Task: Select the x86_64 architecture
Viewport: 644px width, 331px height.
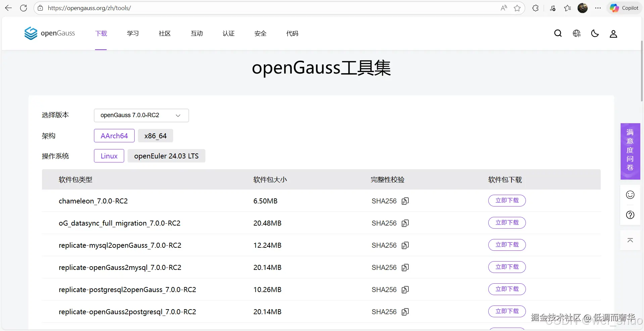Action: (155, 136)
